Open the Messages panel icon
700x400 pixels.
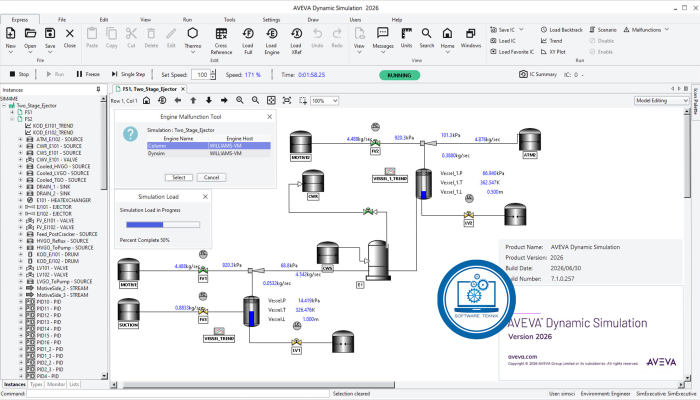(x=383, y=33)
